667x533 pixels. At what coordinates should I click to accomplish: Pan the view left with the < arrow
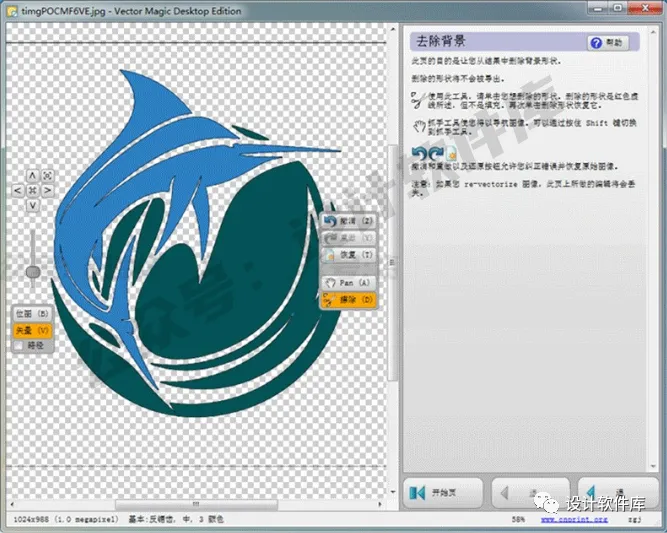[x=17, y=190]
